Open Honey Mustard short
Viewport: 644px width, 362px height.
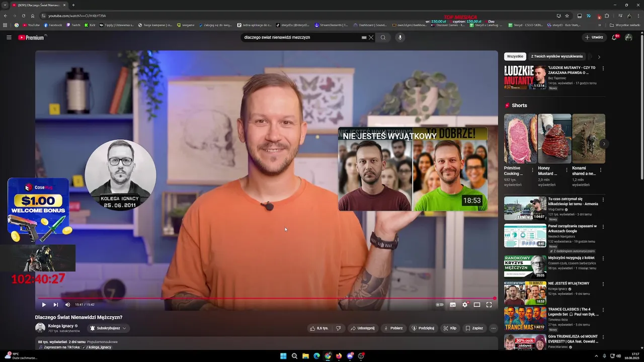(x=554, y=138)
